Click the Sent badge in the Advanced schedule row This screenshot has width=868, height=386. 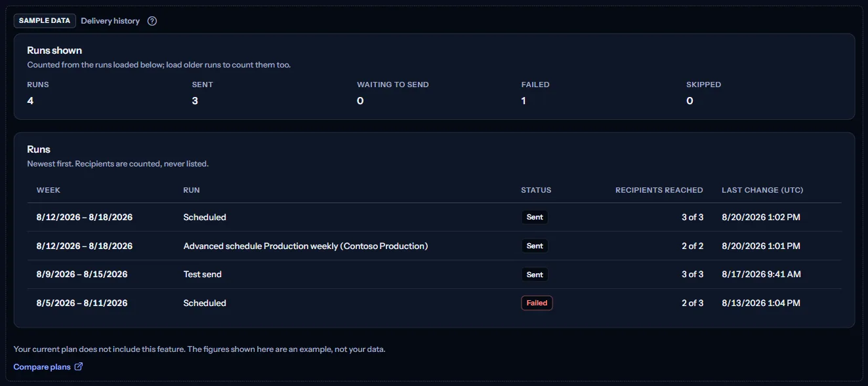[535, 246]
